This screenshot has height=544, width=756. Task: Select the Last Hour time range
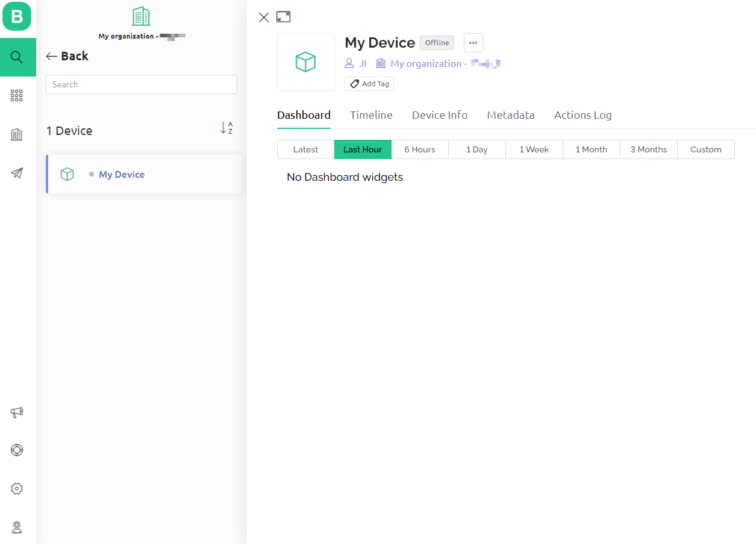[x=363, y=149]
